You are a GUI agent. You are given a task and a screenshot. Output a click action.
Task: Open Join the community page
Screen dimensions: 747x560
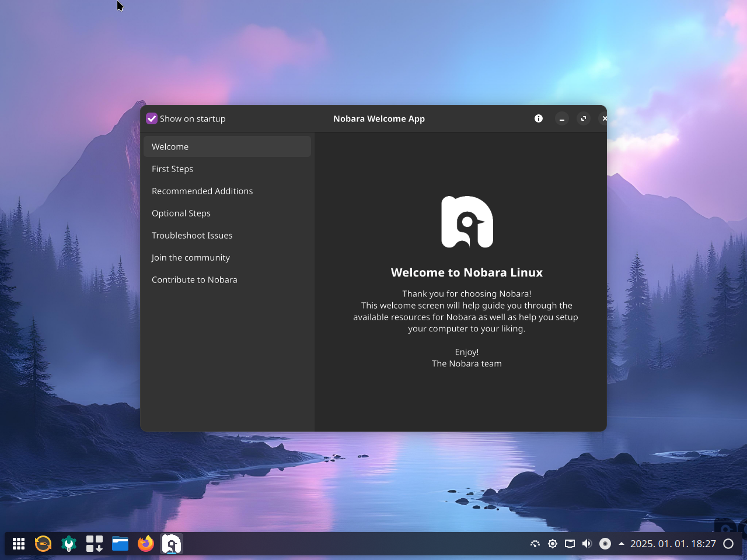tap(227, 257)
